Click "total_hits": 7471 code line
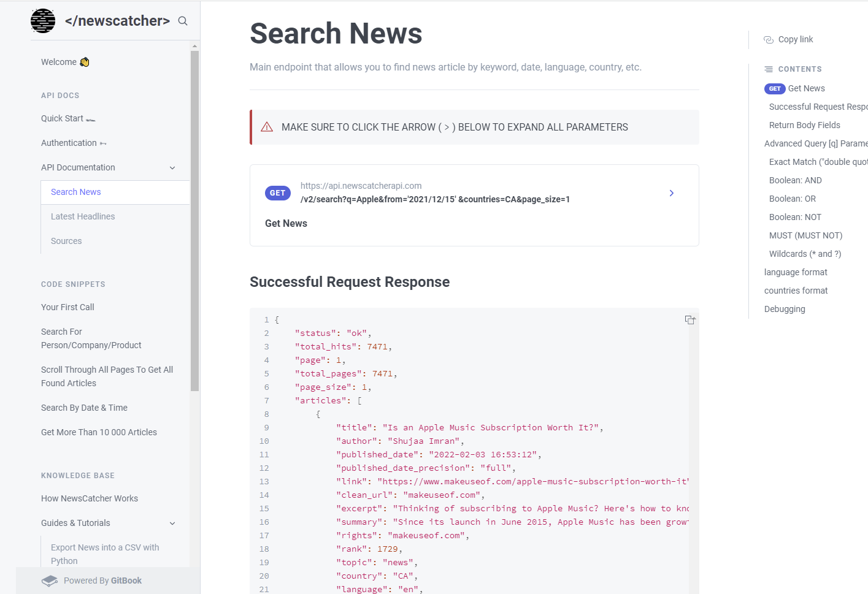Screen dimensions: 868x594 pyautogui.click(x=343, y=347)
